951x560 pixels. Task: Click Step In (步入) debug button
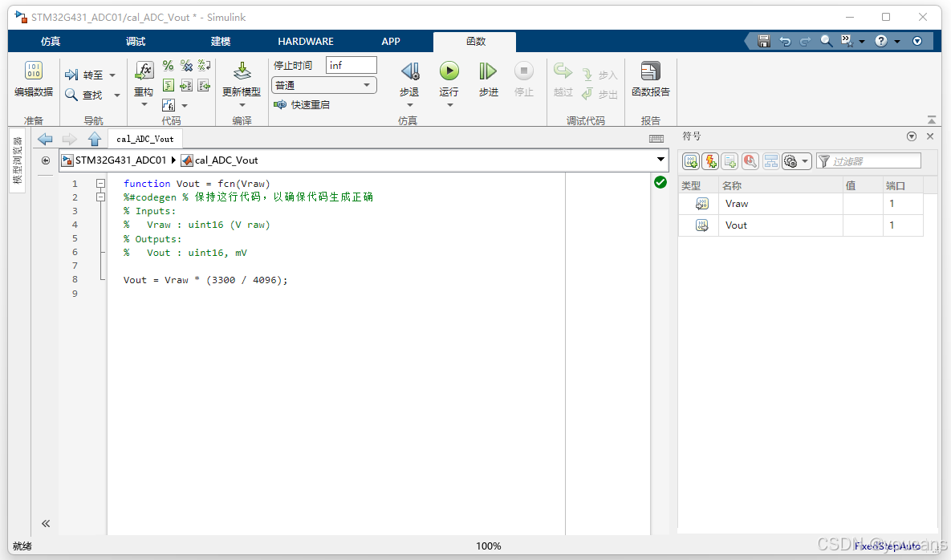[x=599, y=75]
